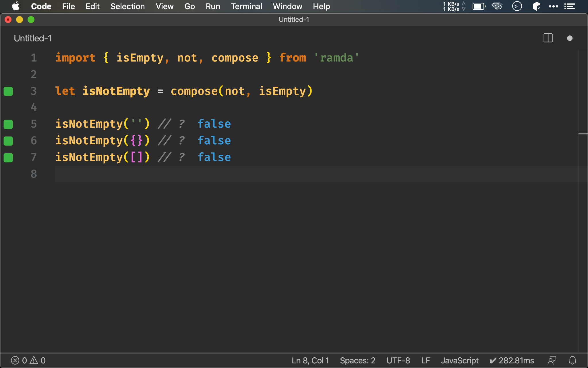
Task: Open Problems via errors and warnings count
Action: (28, 361)
